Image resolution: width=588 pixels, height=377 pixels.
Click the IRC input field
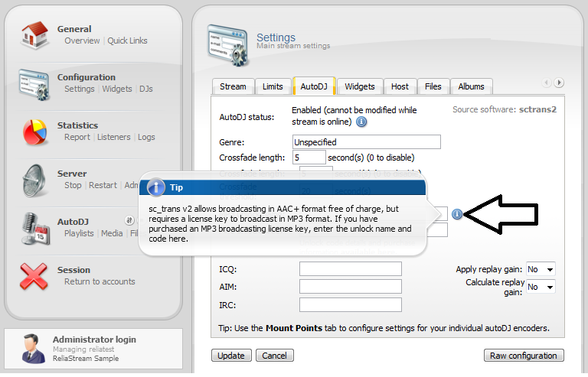(x=350, y=305)
